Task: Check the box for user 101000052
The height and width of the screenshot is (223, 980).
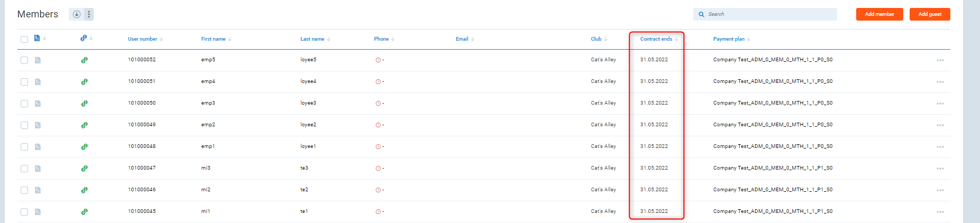Action: click(x=24, y=60)
